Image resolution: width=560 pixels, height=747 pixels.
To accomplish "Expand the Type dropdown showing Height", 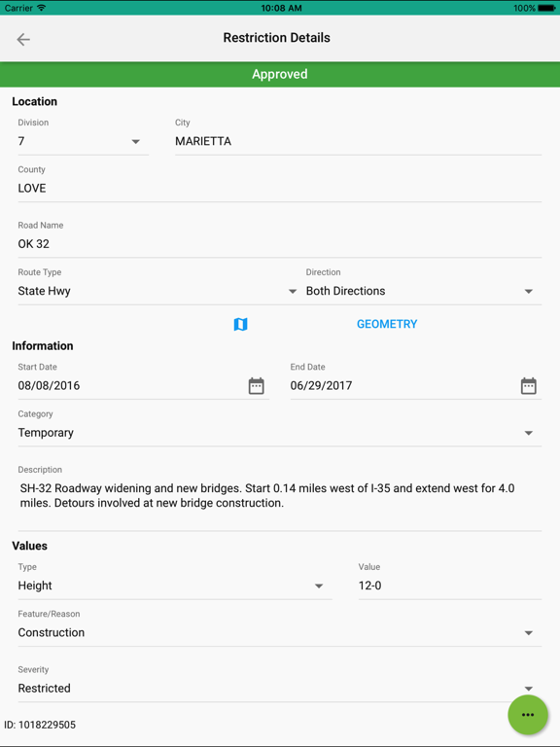I will (175, 586).
